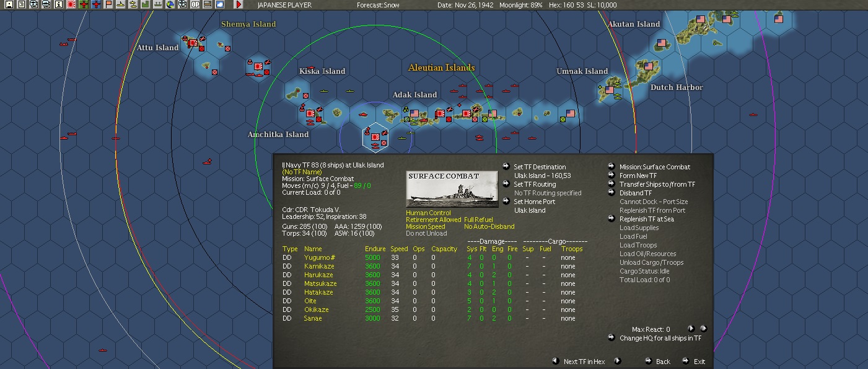Click the red end-turn arrow icon
868x369 pixels.
[239, 4]
